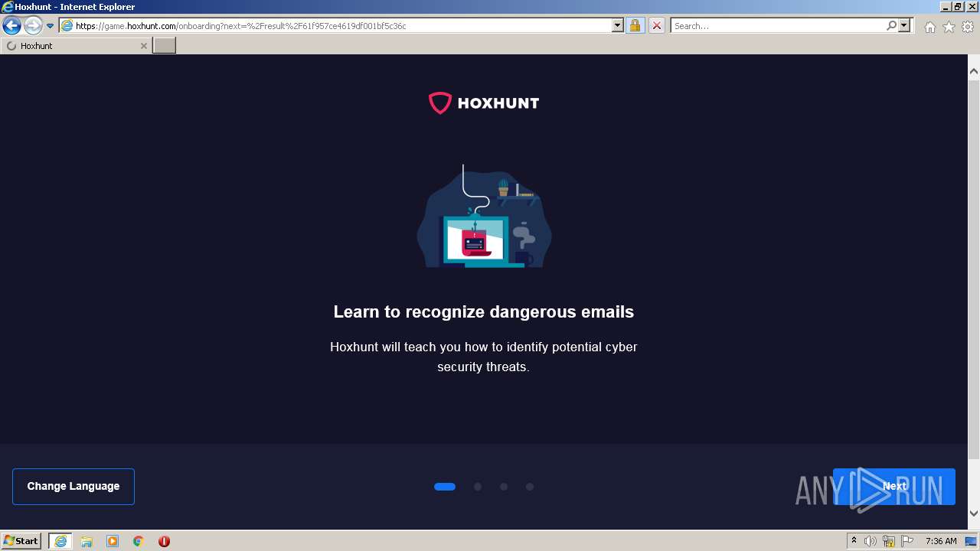
Task: Open a new blank tab
Action: click(165, 46)
